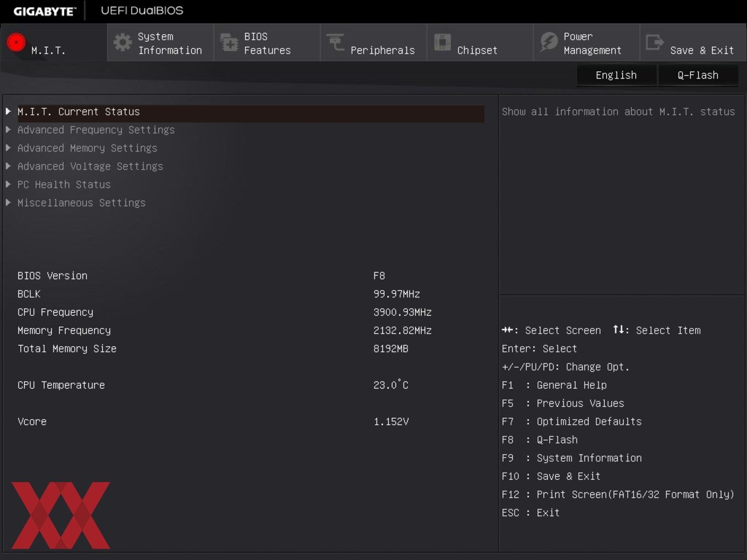Go to Power Management tab label
The height and width of the screenshot is (560, 747).
(x=593, y=43)
